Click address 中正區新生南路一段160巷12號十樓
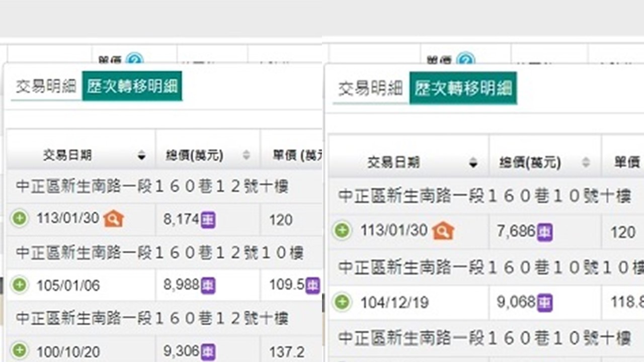Screen dimensions: 644x362 (x=151, y=186)
